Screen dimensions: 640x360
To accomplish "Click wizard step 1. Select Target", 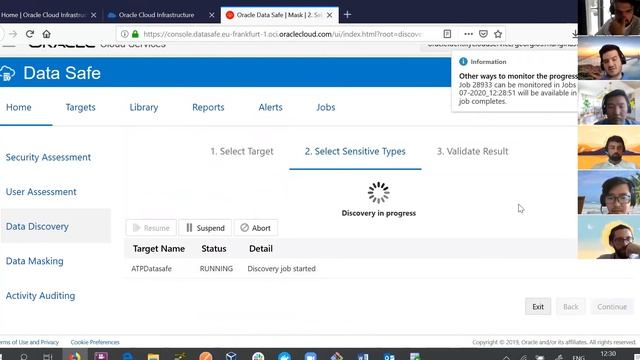I will tap(242, 151).
